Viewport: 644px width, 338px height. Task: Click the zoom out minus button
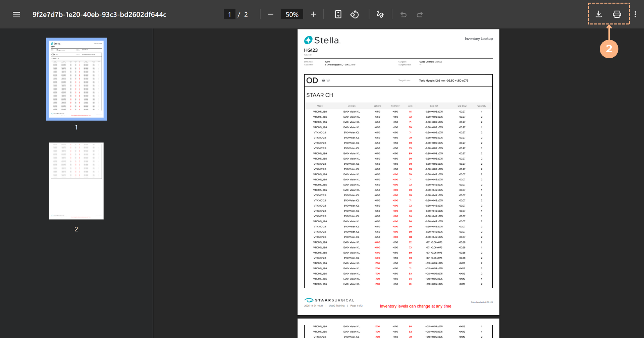[x=270, y=14]
